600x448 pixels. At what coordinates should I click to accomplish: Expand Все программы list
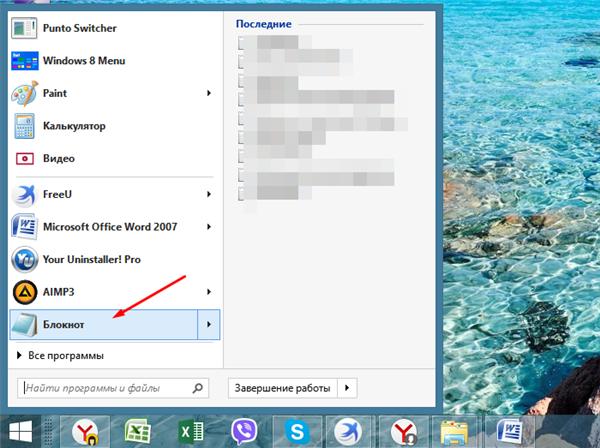pyautogui.click(x=60, y=355)
